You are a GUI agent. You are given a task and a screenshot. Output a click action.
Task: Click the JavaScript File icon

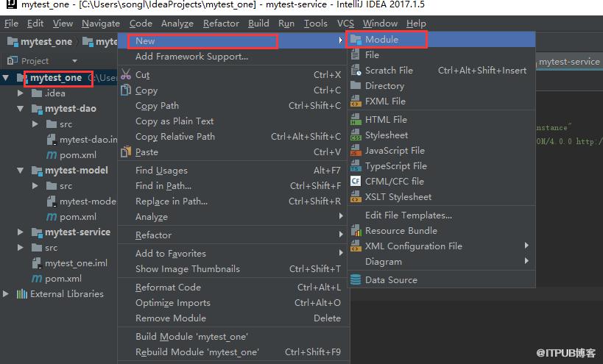point(356,151)
